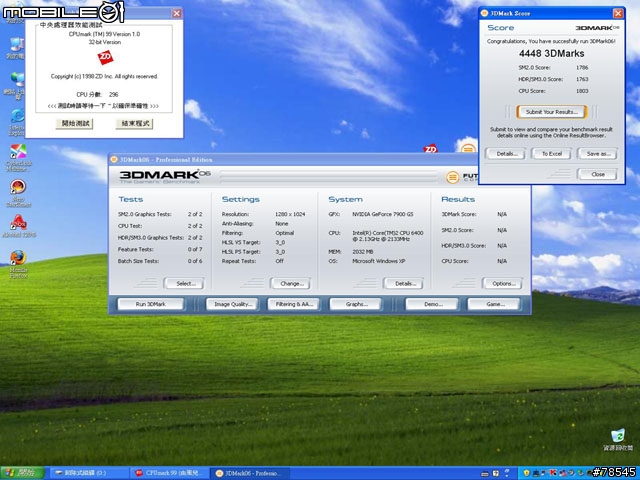Open Filtering & AA... tool
This screenshot has height=480, width=640.
coord(294,304)
